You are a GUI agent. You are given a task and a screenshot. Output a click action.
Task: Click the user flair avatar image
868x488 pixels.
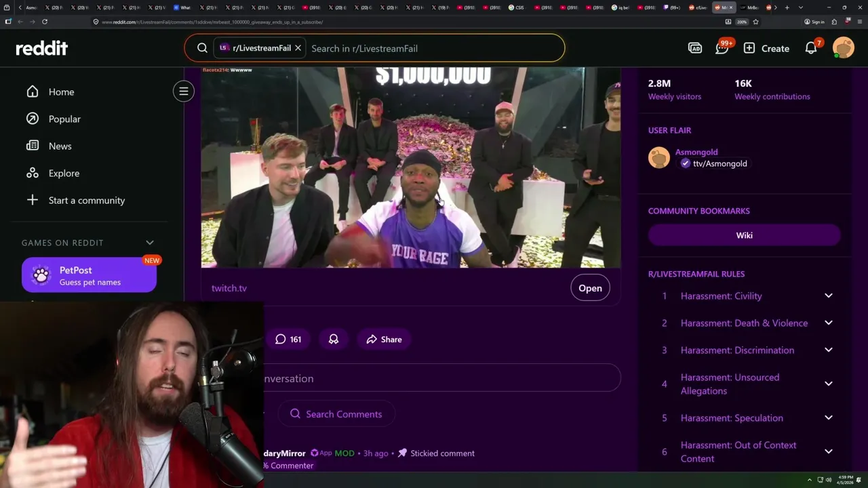(659, 157)
